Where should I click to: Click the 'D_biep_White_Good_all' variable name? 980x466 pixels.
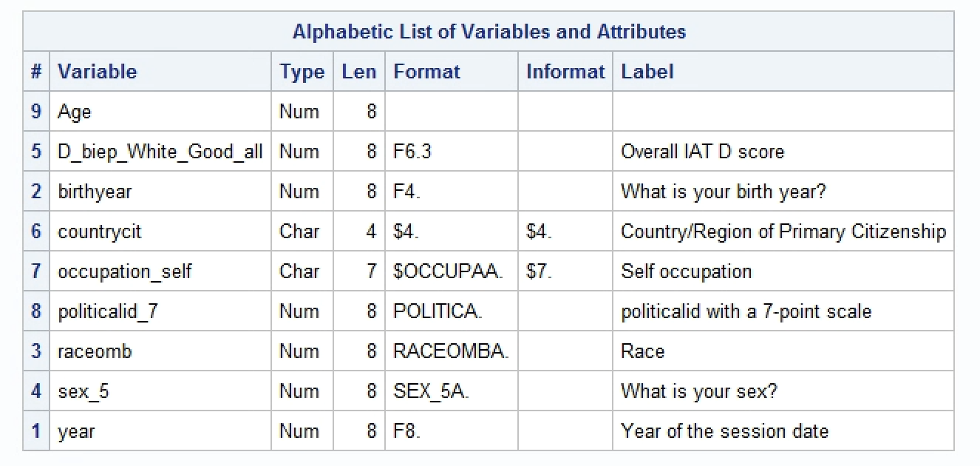click(x=160, y=152)
